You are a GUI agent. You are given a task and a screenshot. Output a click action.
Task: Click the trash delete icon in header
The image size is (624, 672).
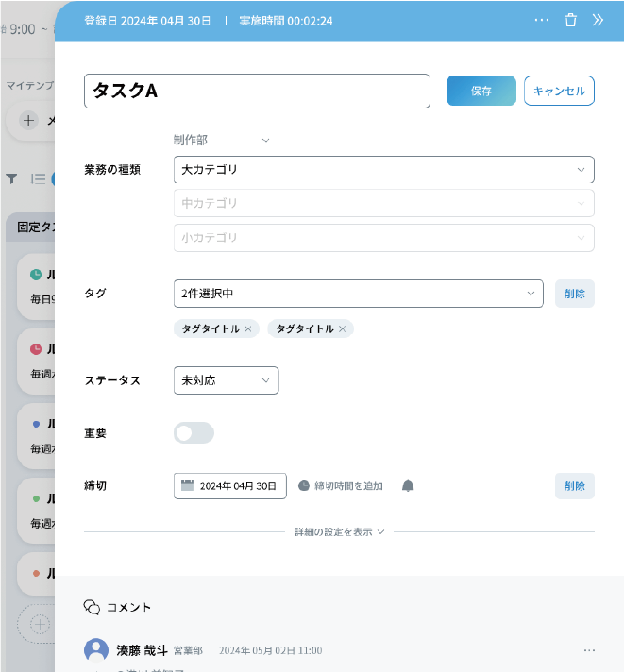(570, 20)
